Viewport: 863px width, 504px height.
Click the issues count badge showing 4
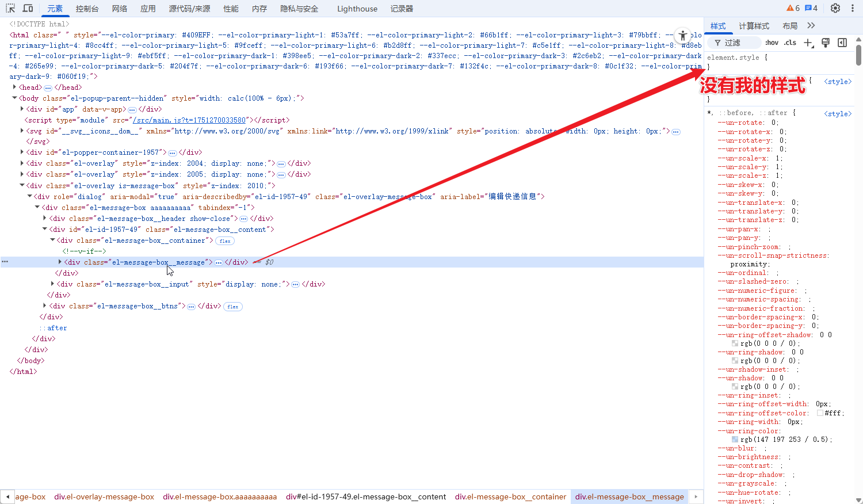[811, 8]
